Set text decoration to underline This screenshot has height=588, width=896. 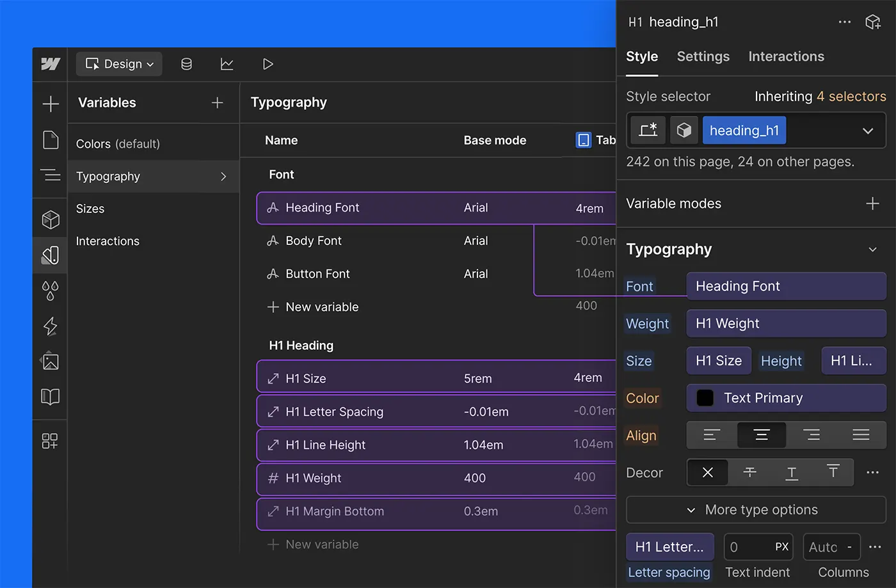tap(791, 472)
